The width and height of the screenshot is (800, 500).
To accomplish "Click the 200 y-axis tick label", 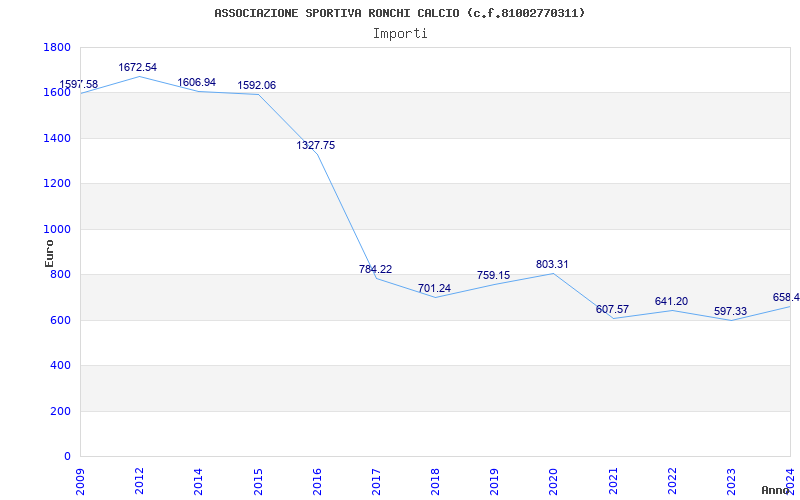I will [x=60, y=411].
